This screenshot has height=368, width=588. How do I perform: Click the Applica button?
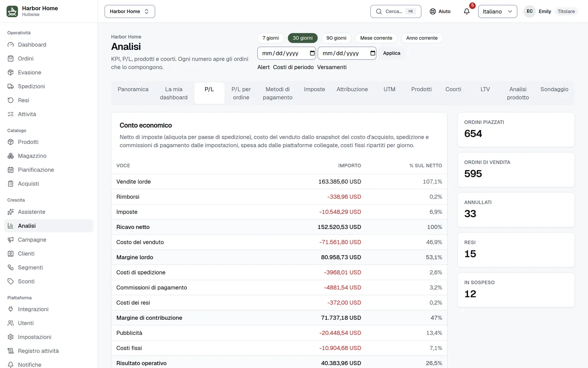[x=392, y=53]
